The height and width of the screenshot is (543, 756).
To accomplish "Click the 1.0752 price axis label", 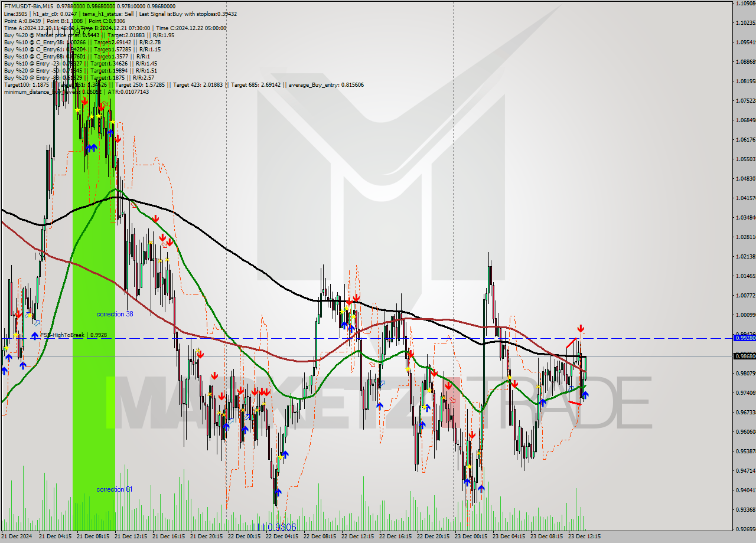I will click(x=746, y=100).
